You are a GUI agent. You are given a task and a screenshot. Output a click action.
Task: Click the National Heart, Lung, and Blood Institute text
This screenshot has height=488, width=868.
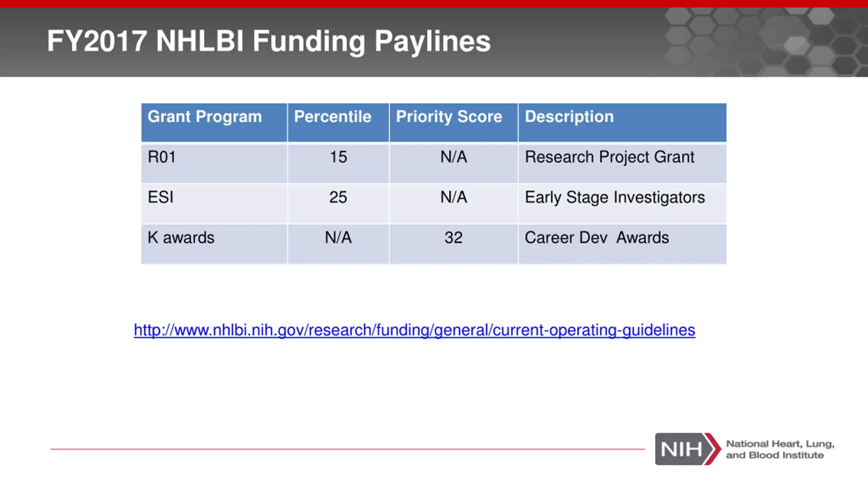[x=780, y=449]
